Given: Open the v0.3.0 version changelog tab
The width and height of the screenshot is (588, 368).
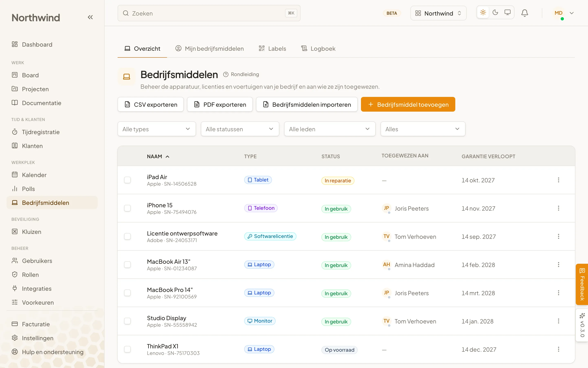Looking at the screenshot, I should (x=582, y=325).
